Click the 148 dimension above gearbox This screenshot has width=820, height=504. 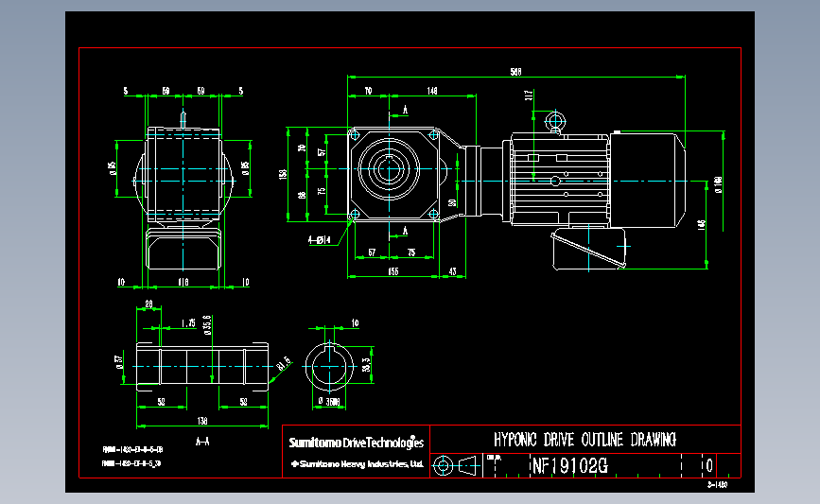[432, 91]
